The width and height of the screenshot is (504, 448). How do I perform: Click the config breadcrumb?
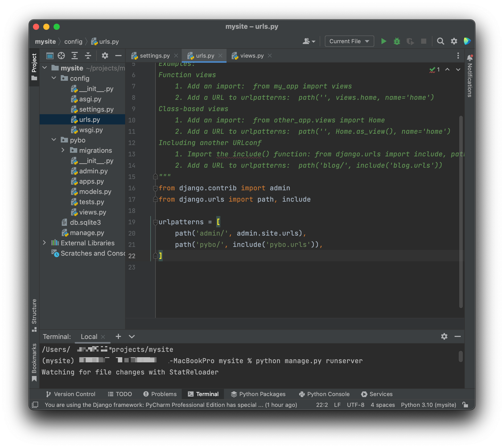[x=73, y=42]
